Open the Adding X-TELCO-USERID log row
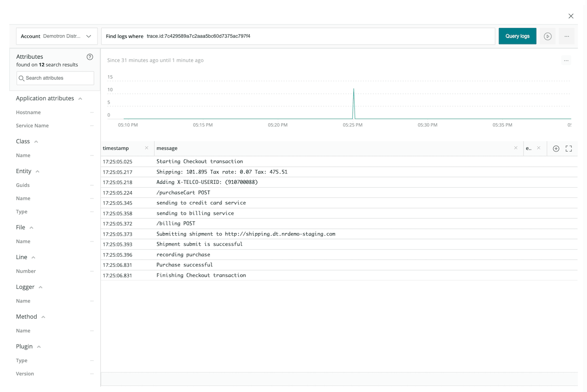Viewport: 587px width, 392px height. 339,182
